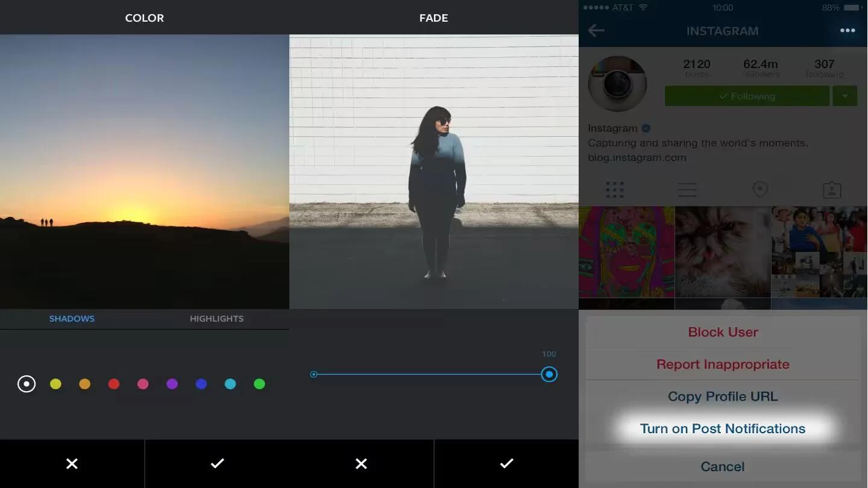This screenshot has width=868, height=488.
Task: Open the 2120 posts count
Action: click(x=697, y=67)
